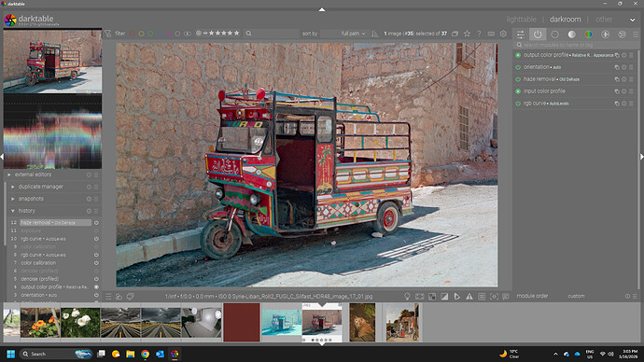Switch to darkroom view
Image resolution: width=644 pixels, height=362 pixels.
tap(566, 20)
